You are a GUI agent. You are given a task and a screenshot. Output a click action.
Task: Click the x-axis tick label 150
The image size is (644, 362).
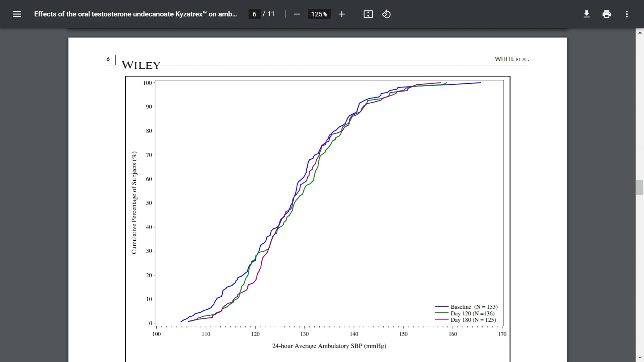(x=404, y=334)
